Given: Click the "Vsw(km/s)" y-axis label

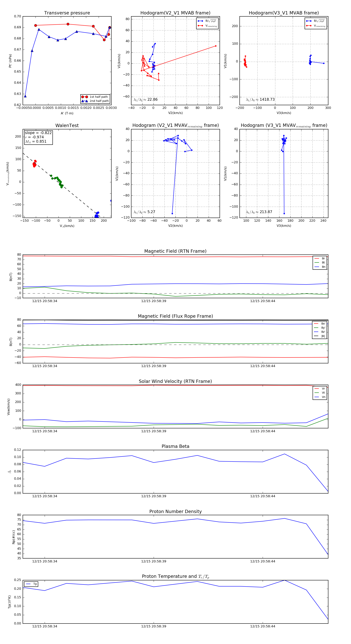Looking at the screenshot, I should pos(9,407).
